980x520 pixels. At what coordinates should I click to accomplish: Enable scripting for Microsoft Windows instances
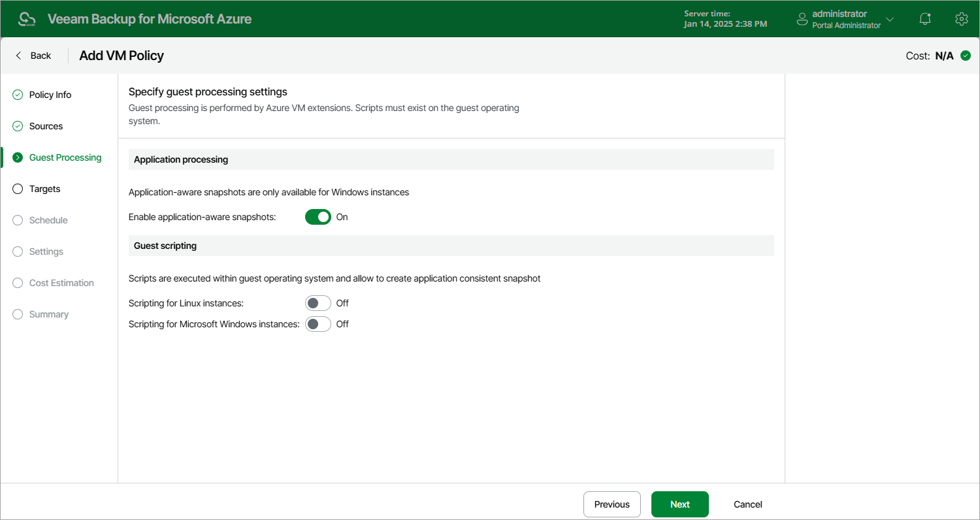point(318,324)
